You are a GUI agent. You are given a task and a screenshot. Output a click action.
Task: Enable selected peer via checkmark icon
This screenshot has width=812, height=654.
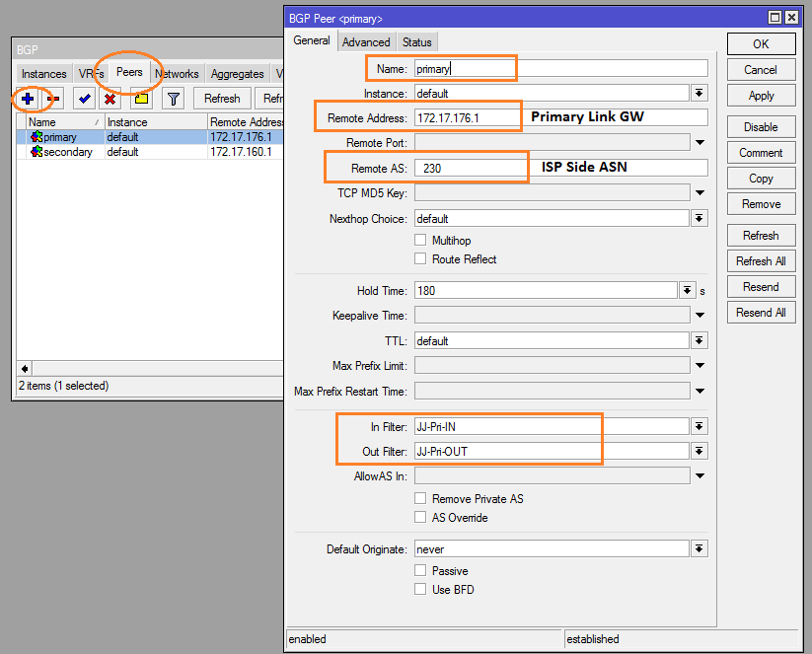84,99
